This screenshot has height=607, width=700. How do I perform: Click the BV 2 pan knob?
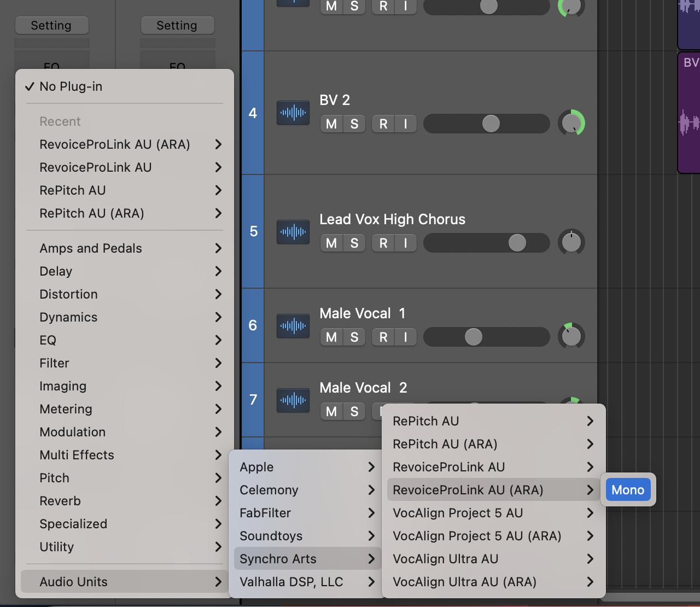tap(571, 124)
